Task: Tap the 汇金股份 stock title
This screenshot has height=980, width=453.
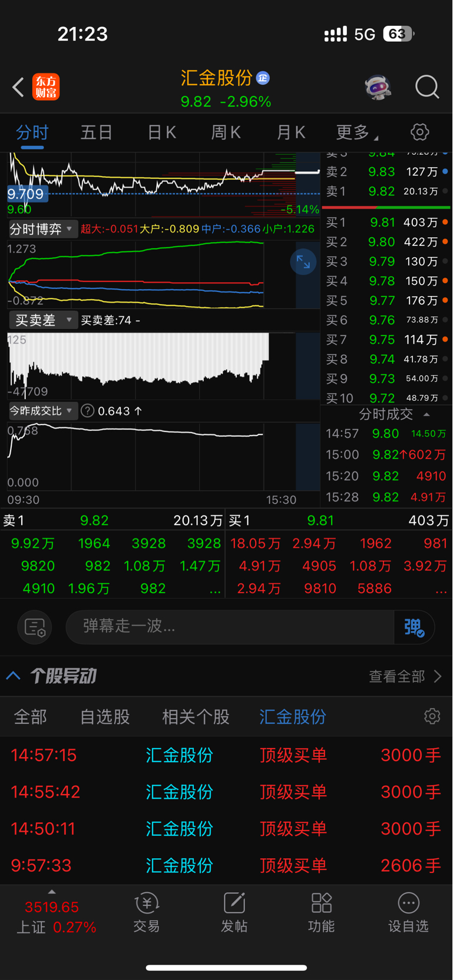Action: click(x=216, y=78)
